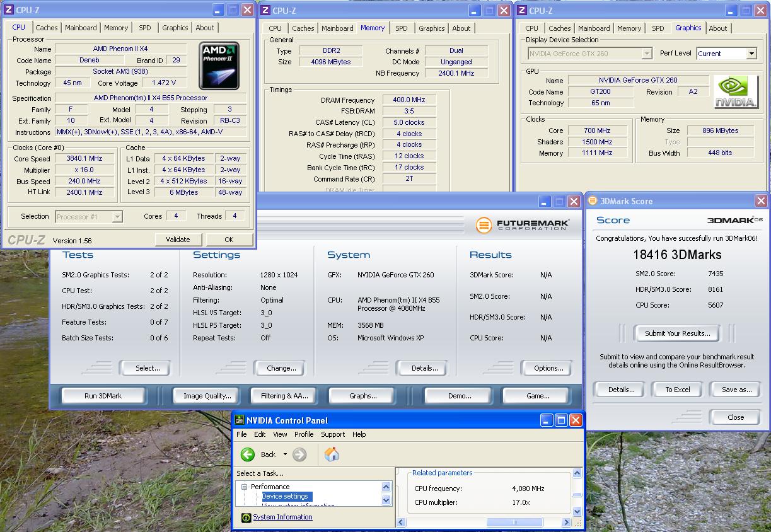Image resolution: width=771 pixels, height=532 pixels.
Task: Open the Profile menu
Action: (304, 434)
